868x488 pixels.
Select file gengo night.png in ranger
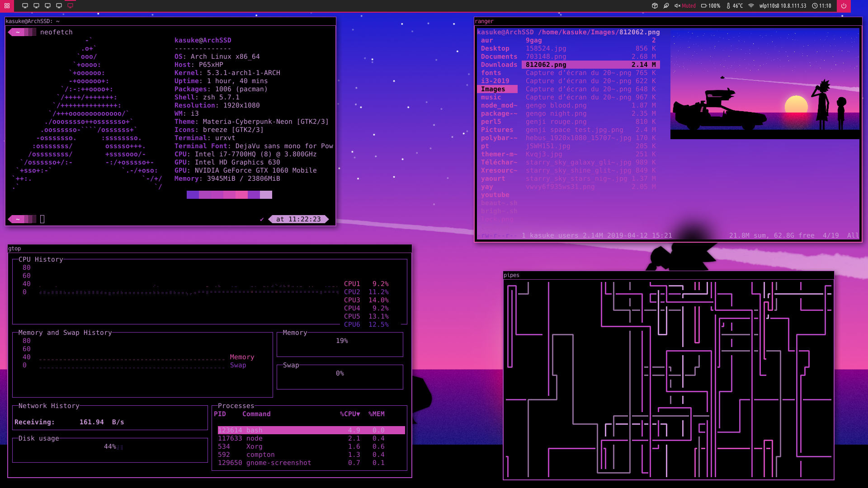point(590,113)
